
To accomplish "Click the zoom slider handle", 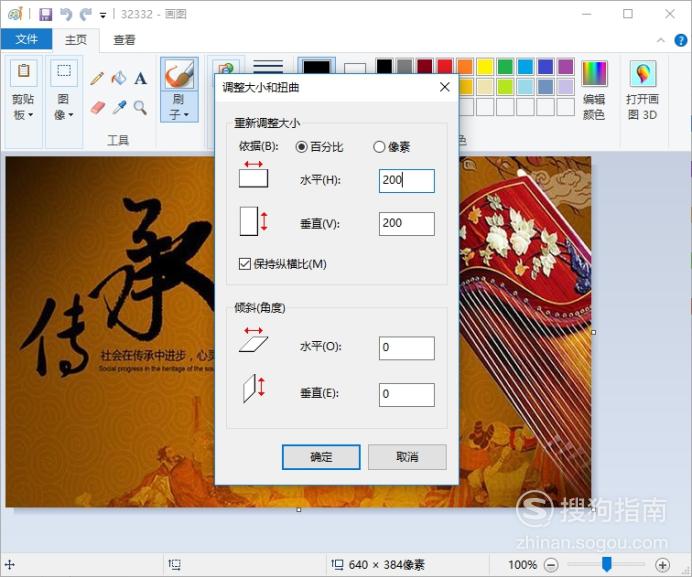I will click(x=607, y=564).
